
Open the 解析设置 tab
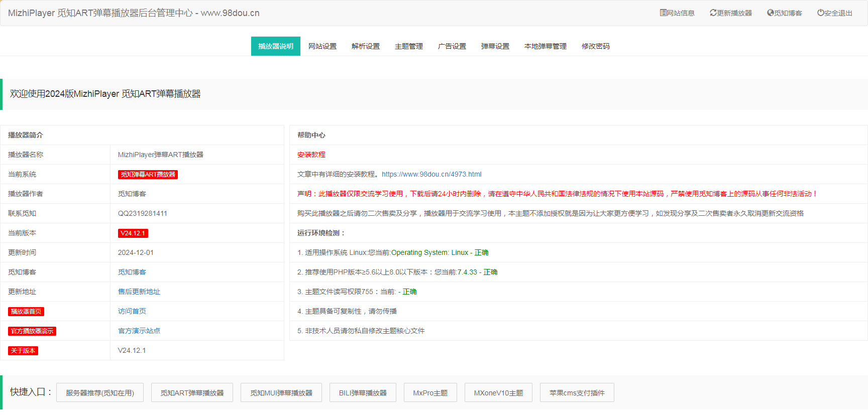point(366,46)
